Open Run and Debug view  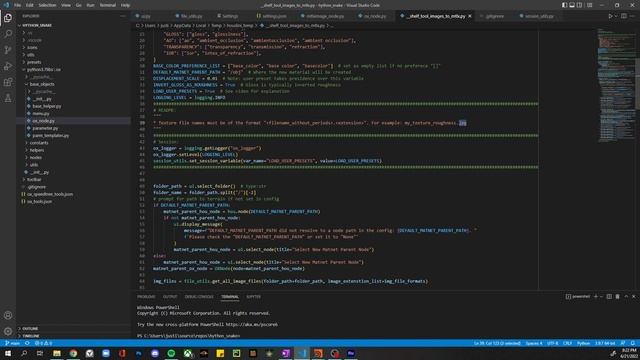click(x=8, y=66)
